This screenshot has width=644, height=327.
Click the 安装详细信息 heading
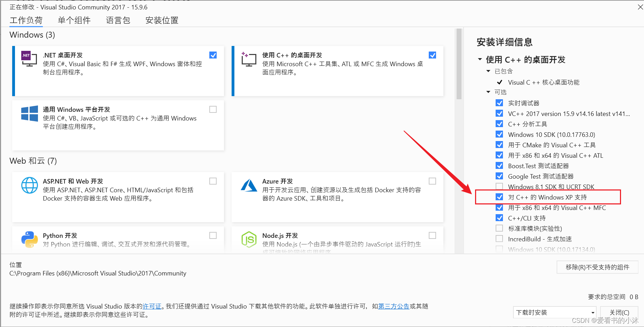(x=504, y=42)
